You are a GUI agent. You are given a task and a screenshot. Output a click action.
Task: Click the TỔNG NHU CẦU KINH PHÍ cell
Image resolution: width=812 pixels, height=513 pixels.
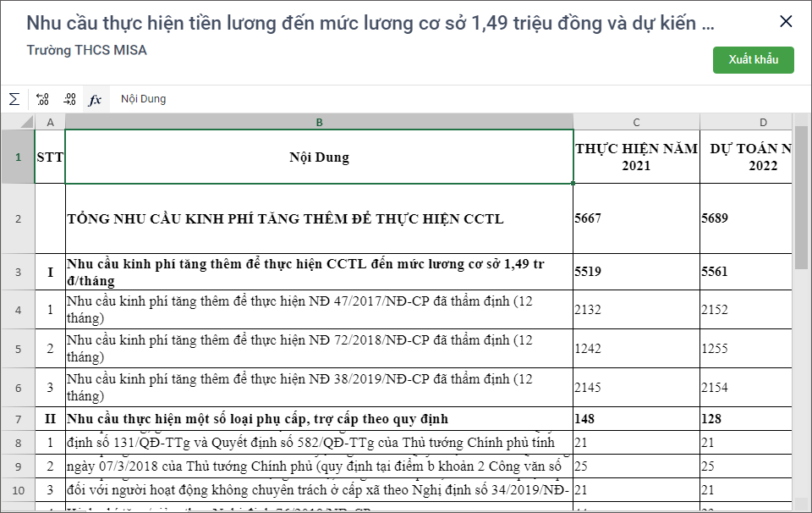coord(319,218)
